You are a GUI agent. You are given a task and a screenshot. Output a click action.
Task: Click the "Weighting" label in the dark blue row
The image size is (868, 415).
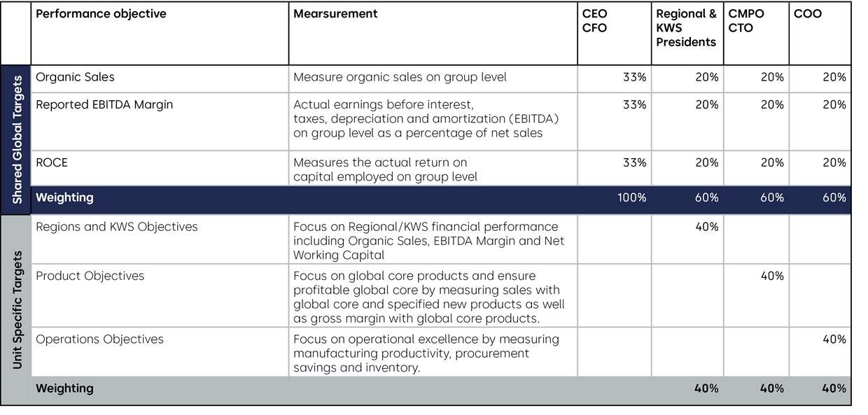pos(64,198)
